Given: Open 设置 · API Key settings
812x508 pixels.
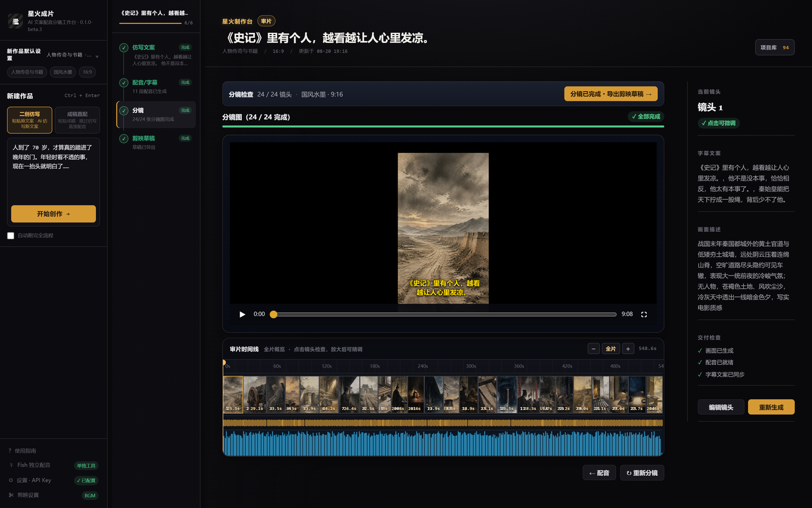Looking at the screenshot, I should click(x=34, y=480).
